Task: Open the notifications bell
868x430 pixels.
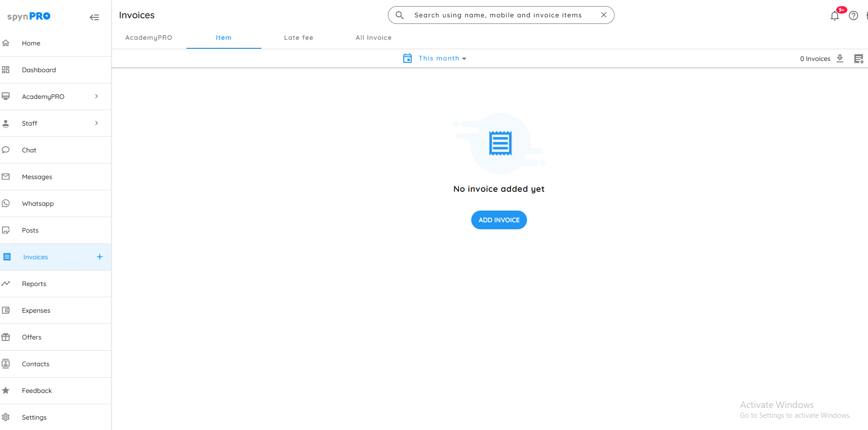Action: pyautogui.click(x=834, y=16)
